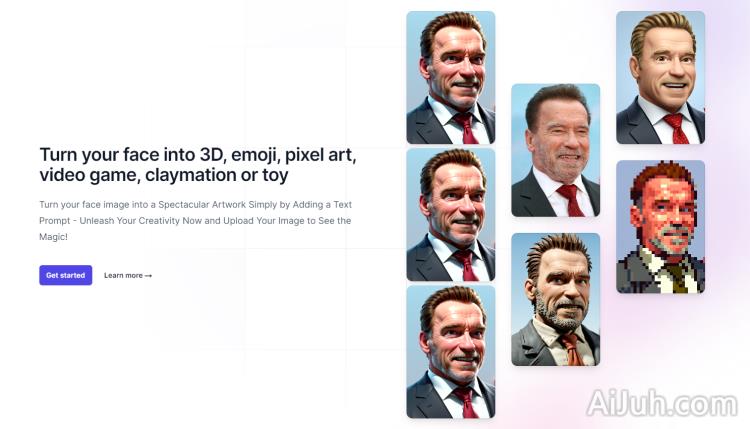This screenshot has width=750, height=429.
Task: Open the realistic photo portrait in the center column
Action: [555, 150]
